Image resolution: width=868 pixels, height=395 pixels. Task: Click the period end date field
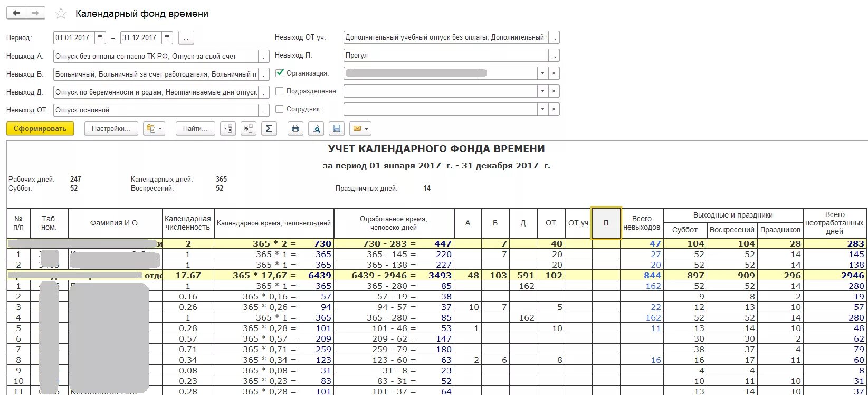(x=141, y=37)
